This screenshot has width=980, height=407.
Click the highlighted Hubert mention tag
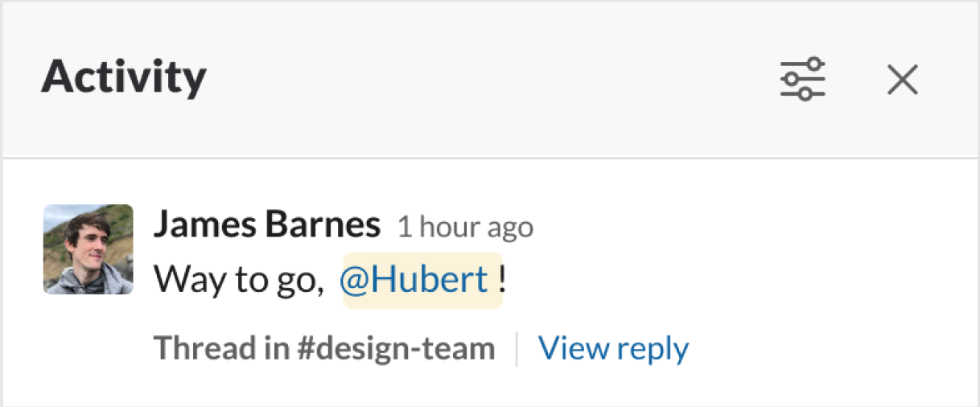[x=422, y=280]
